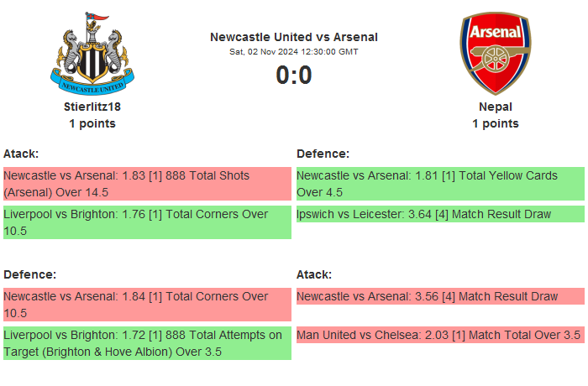Click the Atack heading above the Total Shots bet
Screen dimensions: 588x386
click(21, 154)
